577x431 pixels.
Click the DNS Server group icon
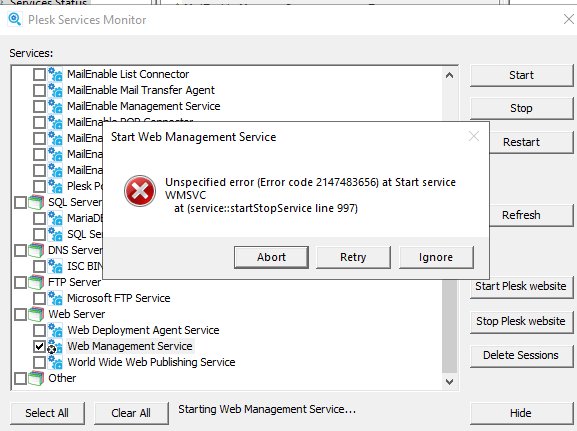[36, 250]
